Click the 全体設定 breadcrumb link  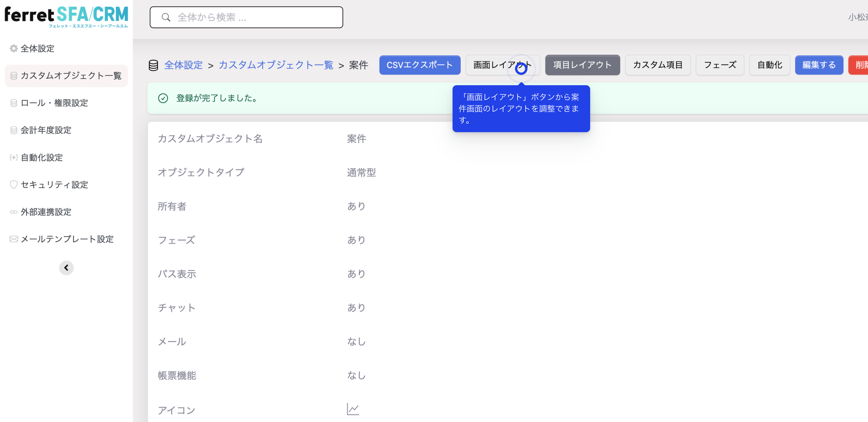pyautogui.click(x=184, y=65)
